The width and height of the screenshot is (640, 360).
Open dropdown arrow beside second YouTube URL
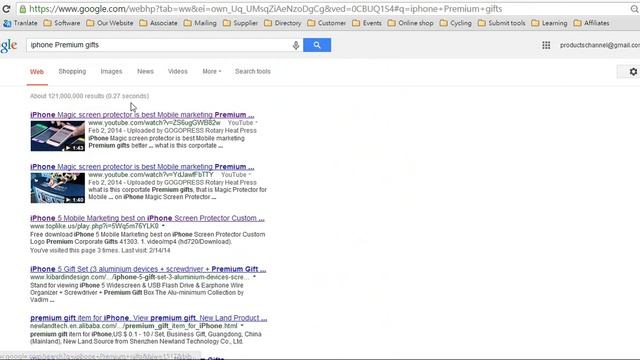(x=250, y=175)
